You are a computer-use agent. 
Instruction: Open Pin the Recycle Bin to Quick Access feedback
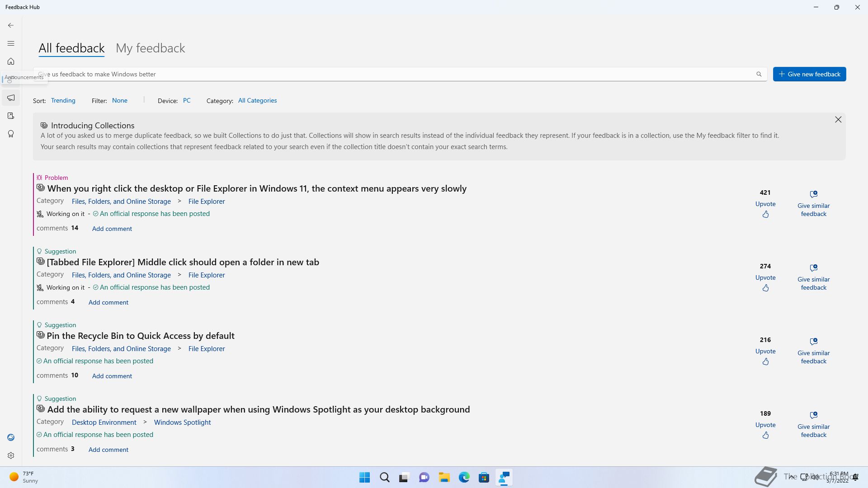141,336
